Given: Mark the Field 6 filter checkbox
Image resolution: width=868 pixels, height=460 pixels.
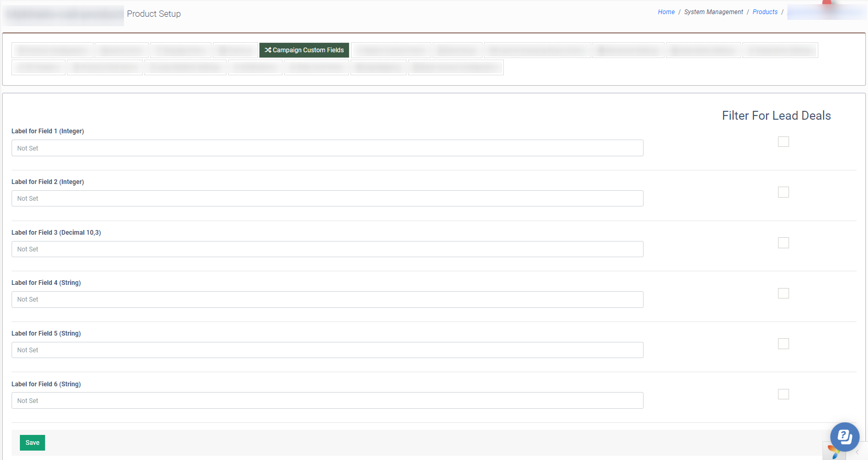Looking at the screenshot, I should pyautogui.click(x=783, y=394).
